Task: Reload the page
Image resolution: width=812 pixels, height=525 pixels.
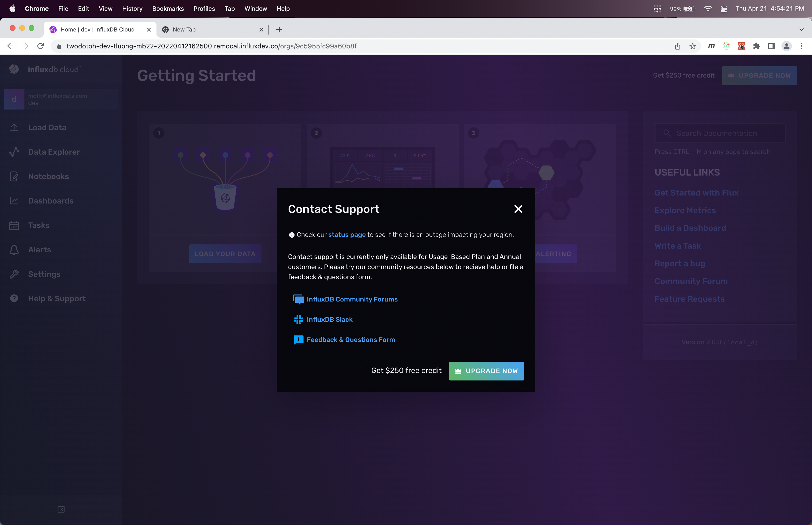Action: [41, 46]
